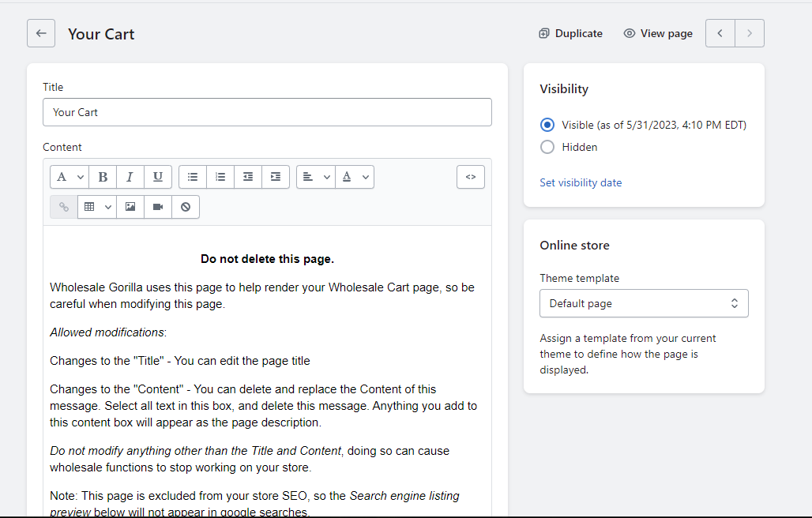Insert a video into content
812x518 pixels.
[x=158, y=207]
